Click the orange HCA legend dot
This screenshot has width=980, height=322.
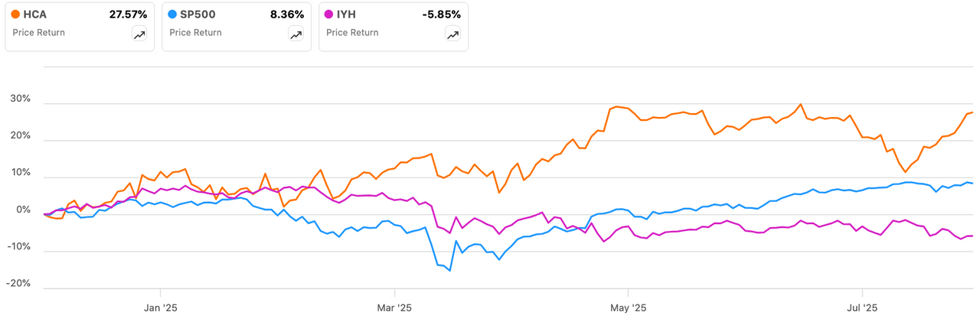click(x=17, y=15)
